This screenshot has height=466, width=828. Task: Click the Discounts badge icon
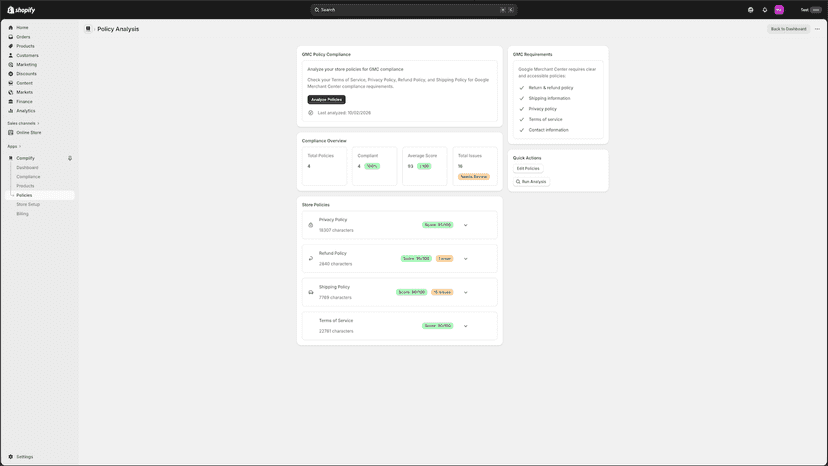[11, 74]
